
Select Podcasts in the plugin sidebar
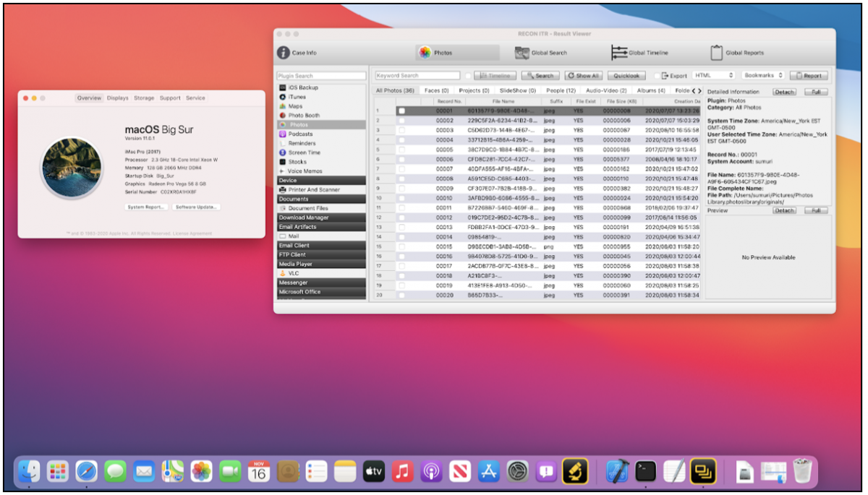pyautogui.click(x=299, y=134)
